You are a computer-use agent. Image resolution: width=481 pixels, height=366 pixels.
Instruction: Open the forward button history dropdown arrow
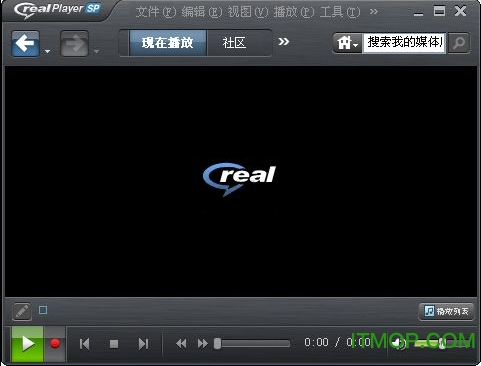pyautogui.click(x=96, y=51)
